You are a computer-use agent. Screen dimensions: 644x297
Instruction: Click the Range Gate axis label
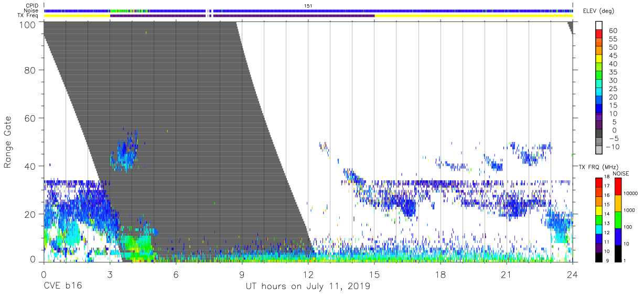(8, 142)
